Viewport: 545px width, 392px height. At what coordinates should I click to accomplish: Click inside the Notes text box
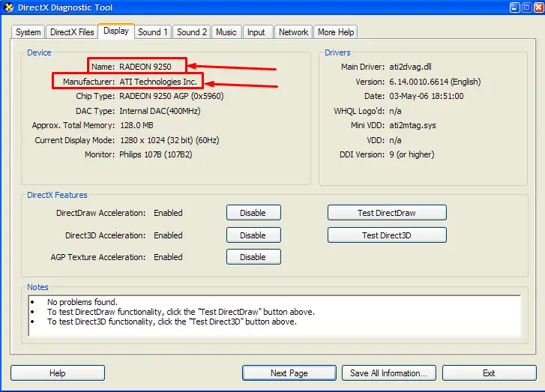pos(273,315)
